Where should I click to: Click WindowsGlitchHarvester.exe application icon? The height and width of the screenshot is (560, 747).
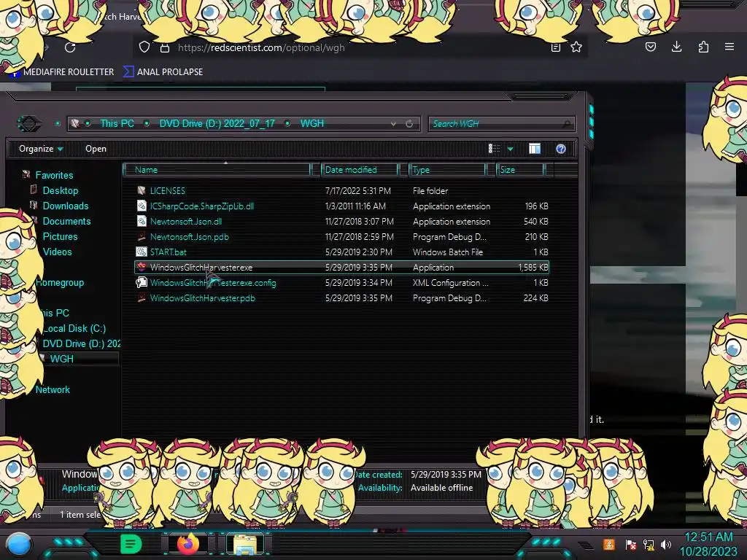tap(141, 267)
